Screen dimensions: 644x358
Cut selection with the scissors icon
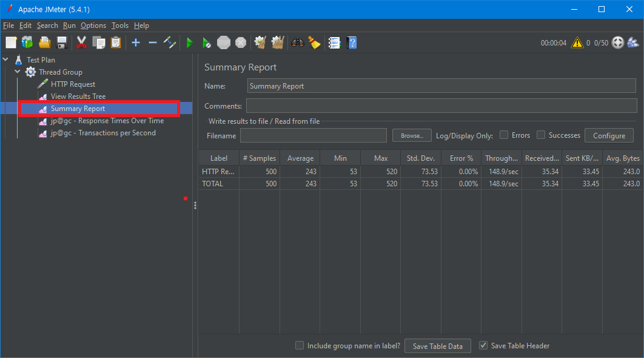coord(81,42)
